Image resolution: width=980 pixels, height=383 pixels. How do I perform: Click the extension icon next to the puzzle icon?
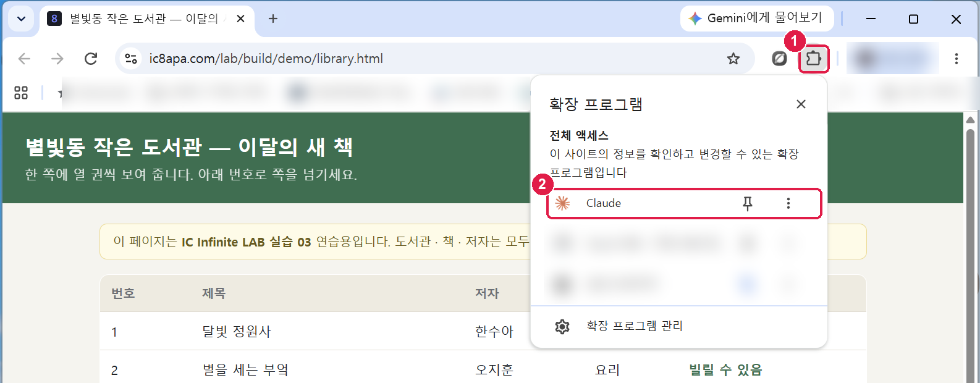[779, 59]
